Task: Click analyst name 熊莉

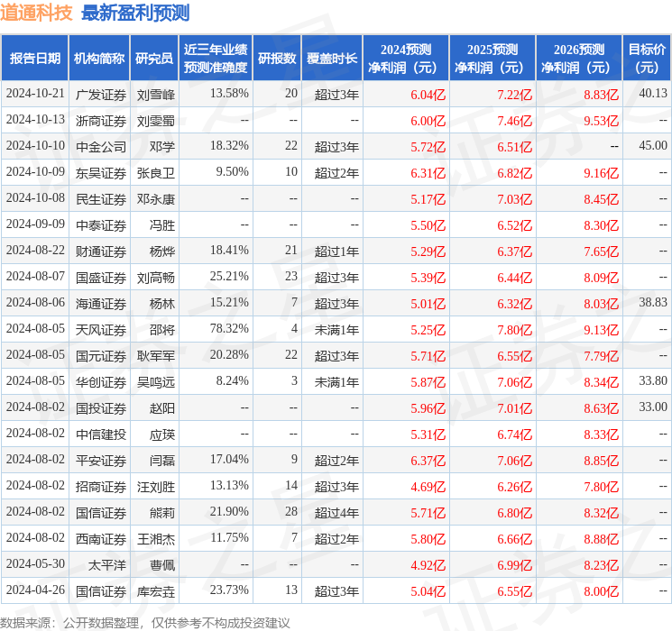Action: 162,513
